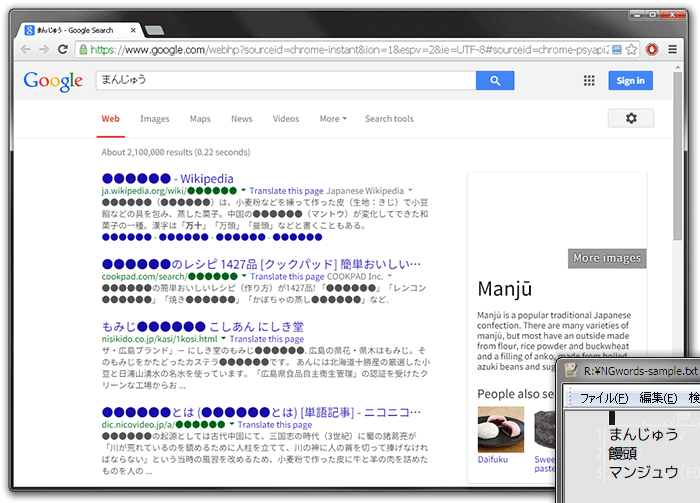700x503 pixels.
Task: Expand the More dropdown
Action: coord(333,119)
